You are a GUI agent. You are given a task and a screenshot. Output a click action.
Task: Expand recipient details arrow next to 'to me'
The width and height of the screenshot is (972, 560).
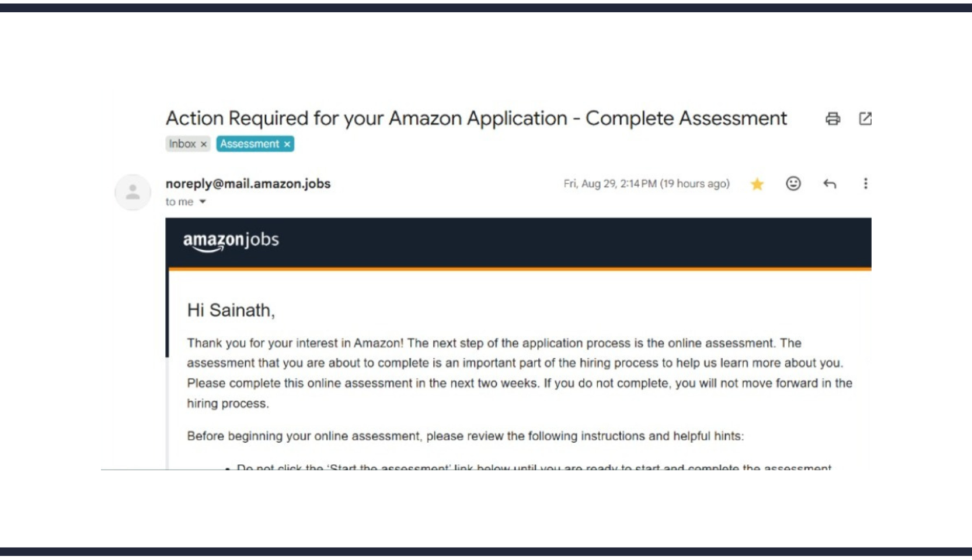203,202
